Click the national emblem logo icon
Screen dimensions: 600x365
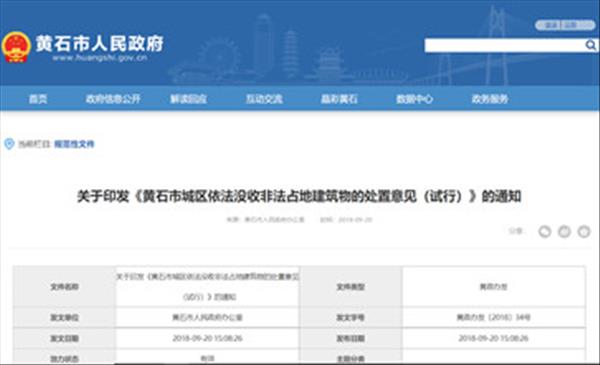pos(16,47)
